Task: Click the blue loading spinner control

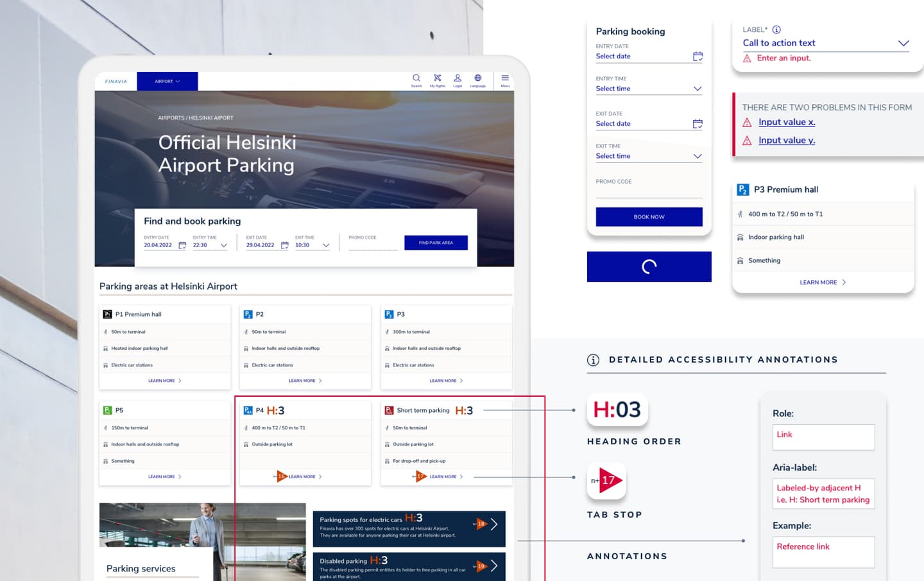Action: point(649,266)
